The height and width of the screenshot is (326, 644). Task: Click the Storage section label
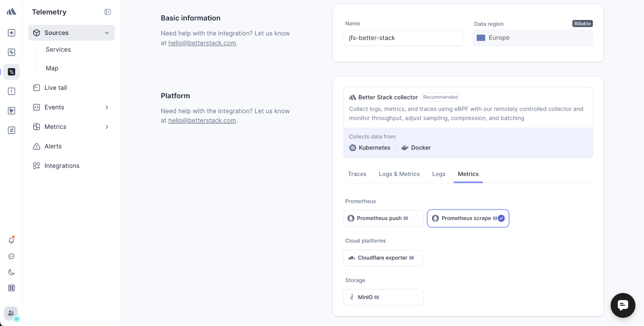(355, 280)
